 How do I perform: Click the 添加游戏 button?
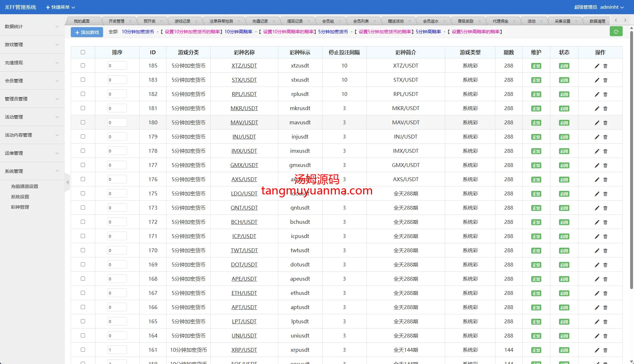(87, 32)
